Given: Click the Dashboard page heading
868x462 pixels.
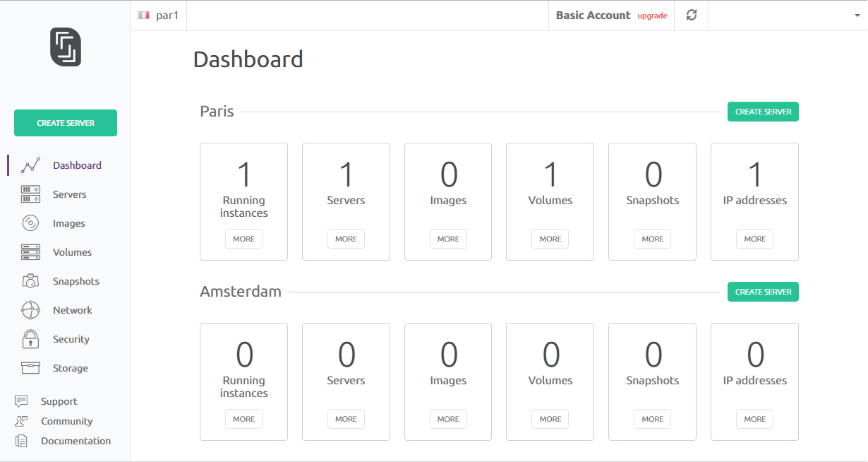Looking at the screenshot, I should (248, 59).
